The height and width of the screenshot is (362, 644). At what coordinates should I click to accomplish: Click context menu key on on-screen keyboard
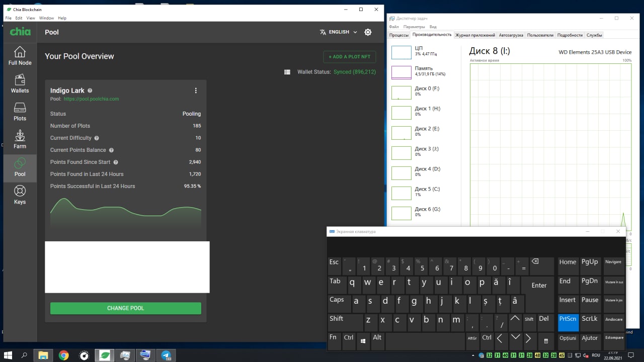pos(545,341)
